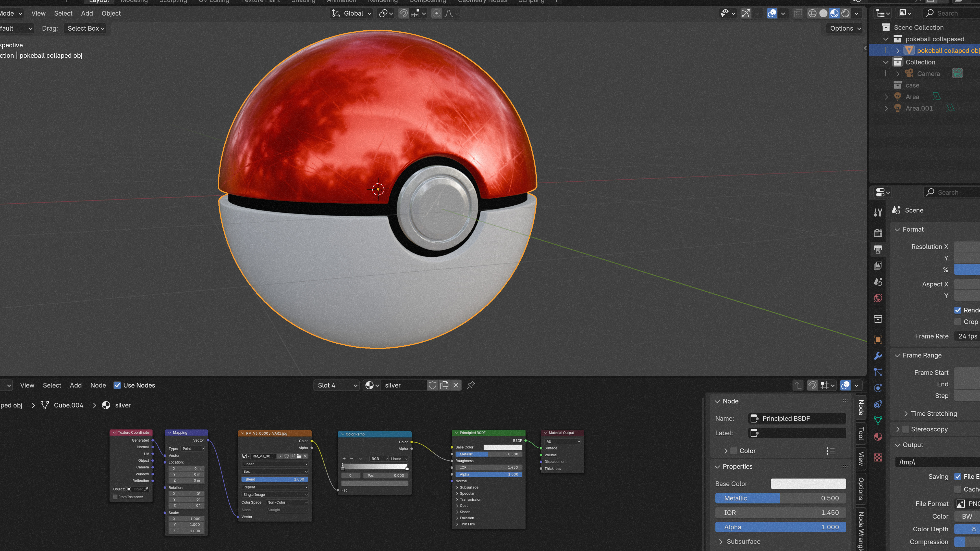This screenshot has height=551, width=980.
Task: Unlink the silver material with X
Action: click(456, 385)
